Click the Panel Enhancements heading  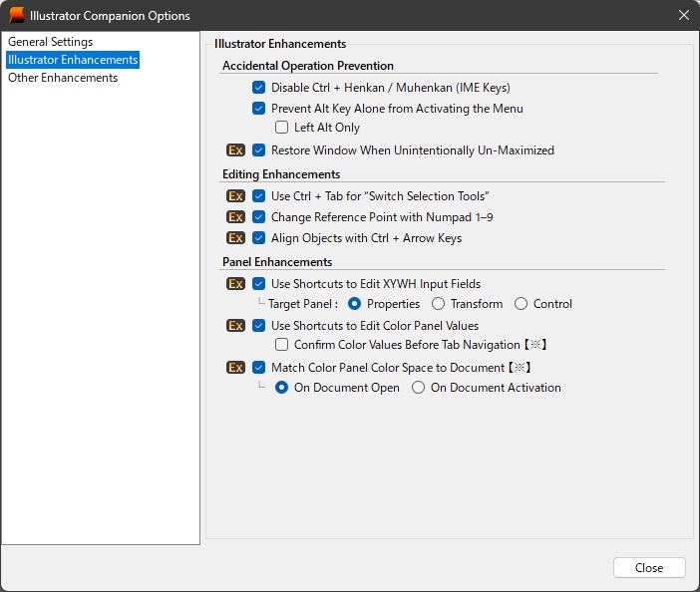tap(277, 262)
